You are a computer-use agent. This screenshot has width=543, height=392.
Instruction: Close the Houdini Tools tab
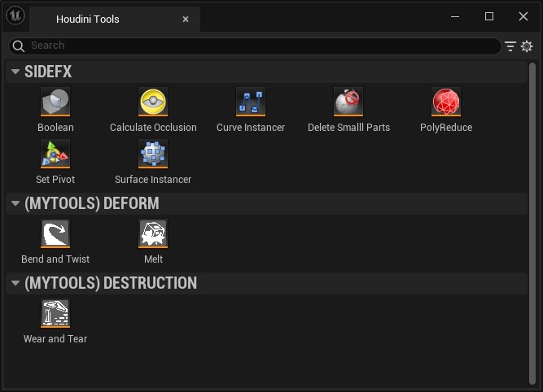[x=186, y=19]
